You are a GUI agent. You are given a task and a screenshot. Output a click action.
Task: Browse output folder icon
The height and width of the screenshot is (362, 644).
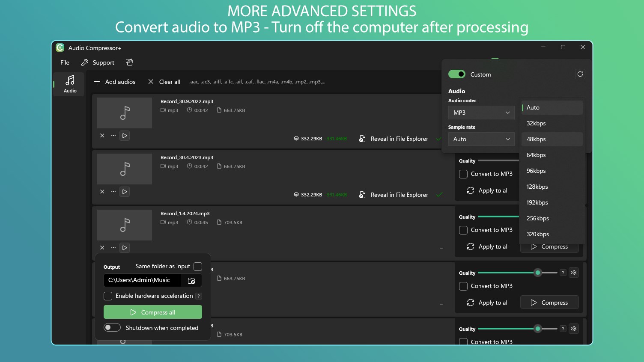tap(191, 280)
